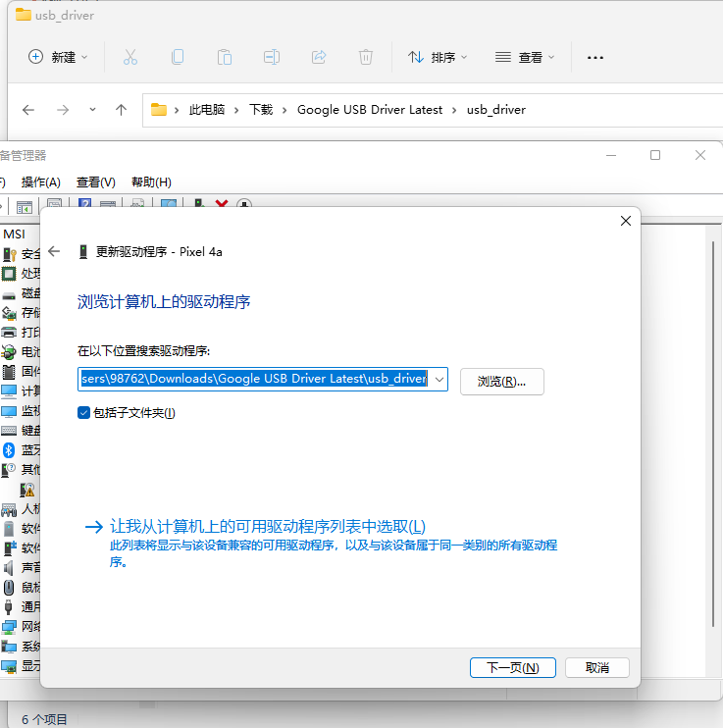The height and width of the screenshot is (728, 723).
Task: Click the back arrow in driver update dialog
Action: click(x=54, y=251)
